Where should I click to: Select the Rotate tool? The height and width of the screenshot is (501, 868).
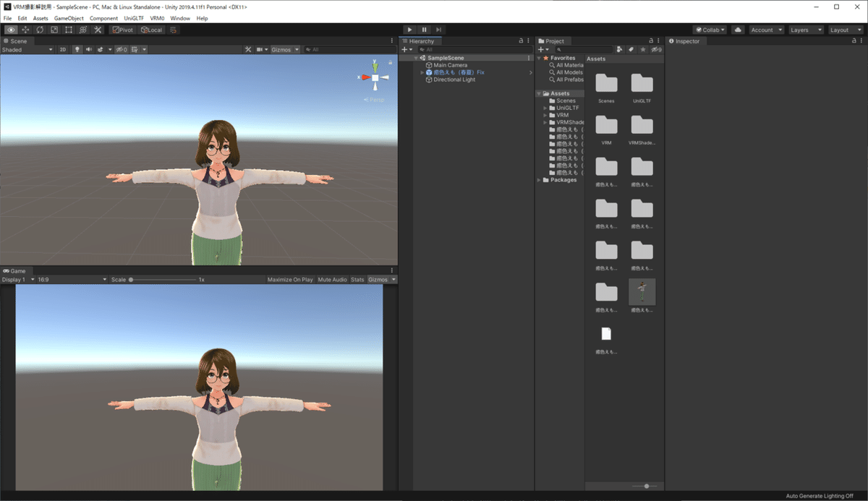click(x=40, y=30)
